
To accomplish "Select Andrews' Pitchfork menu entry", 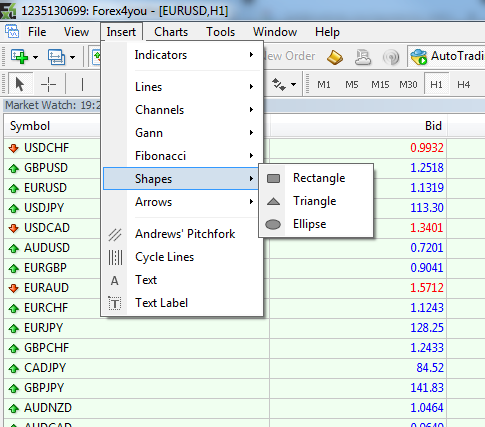I will click(182, 234).
